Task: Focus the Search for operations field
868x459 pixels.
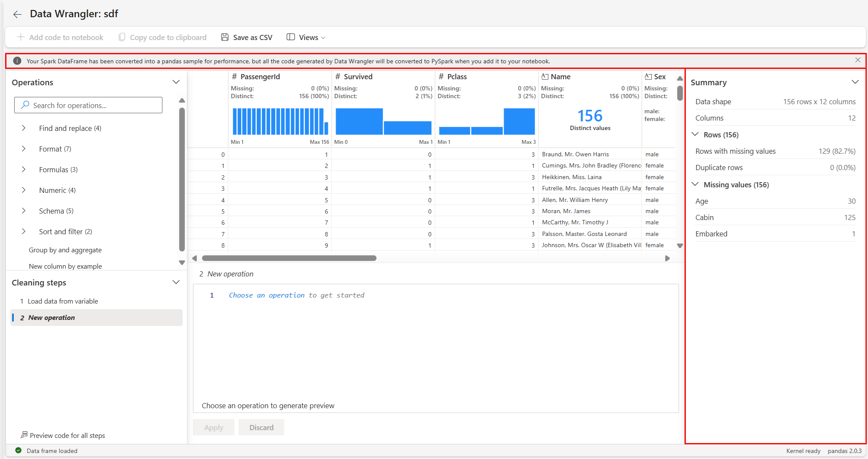Action: 88,105
